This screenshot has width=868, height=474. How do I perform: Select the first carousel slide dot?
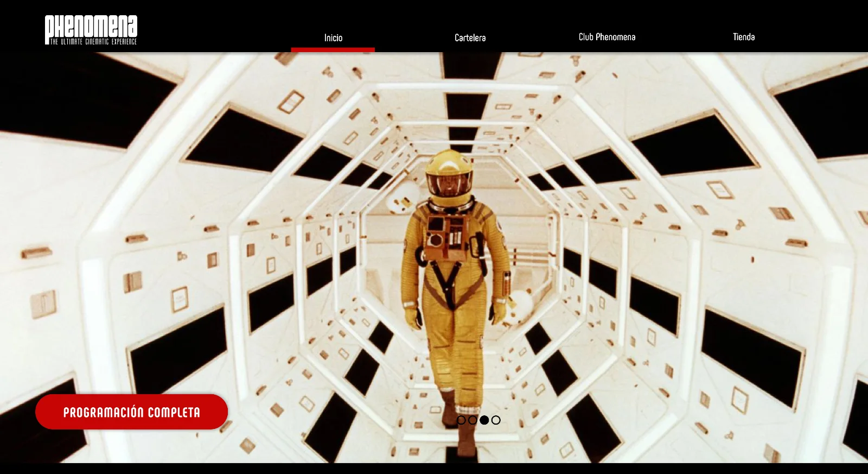click(461, 420)
